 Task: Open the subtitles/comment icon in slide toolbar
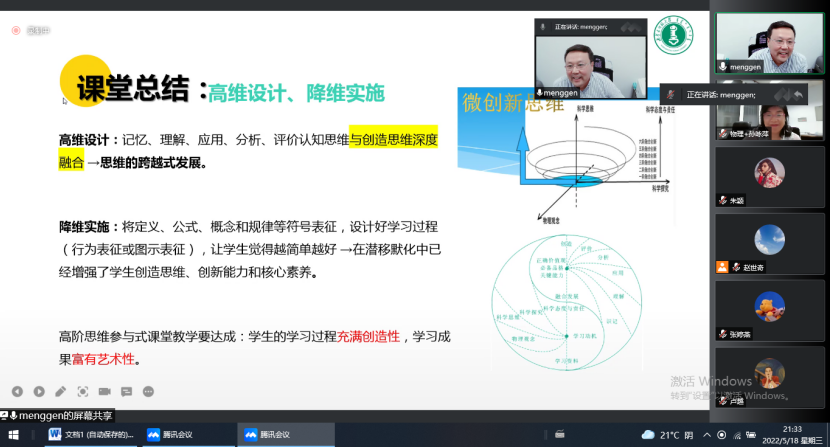(127, 391)
